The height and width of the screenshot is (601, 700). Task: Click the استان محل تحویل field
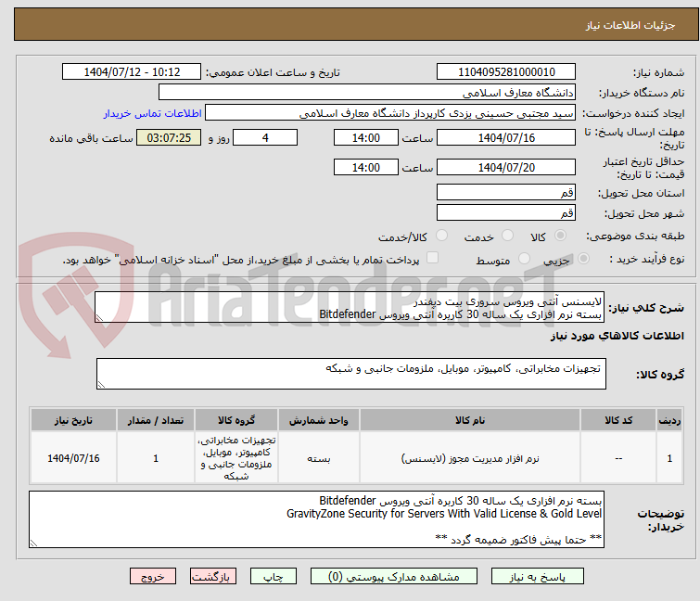(506, 192)
